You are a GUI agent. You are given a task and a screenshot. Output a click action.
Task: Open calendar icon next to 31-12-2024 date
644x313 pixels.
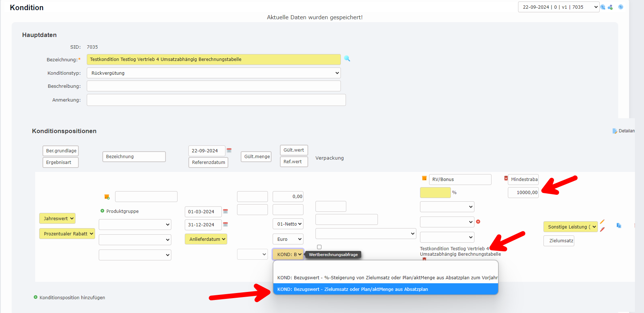tap(225, 224)
